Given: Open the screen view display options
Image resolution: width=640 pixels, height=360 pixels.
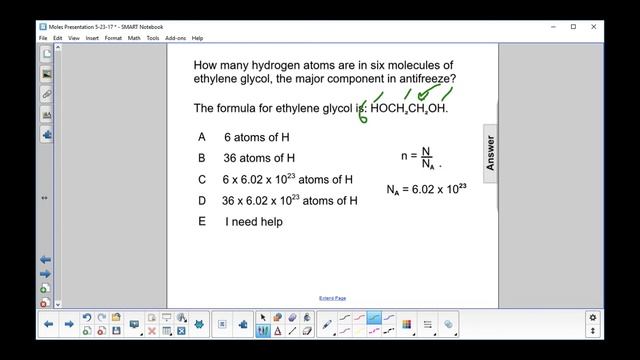Looking at the screenshot, I should tap(134, 324).
